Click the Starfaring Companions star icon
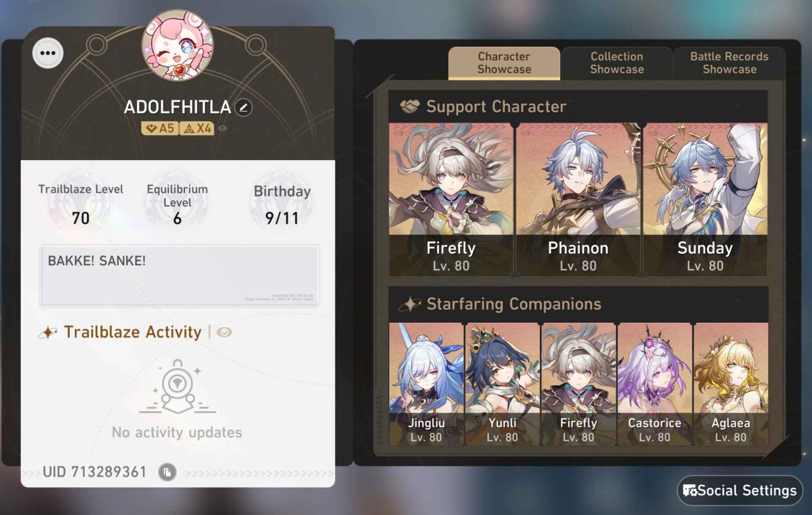 click(410, 304)
